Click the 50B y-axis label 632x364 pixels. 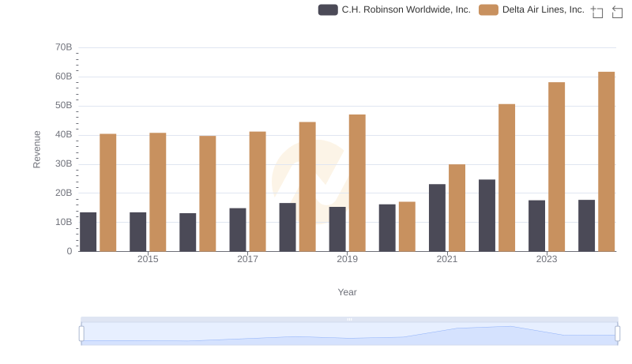pyautogui.click(x=64, y=106)
